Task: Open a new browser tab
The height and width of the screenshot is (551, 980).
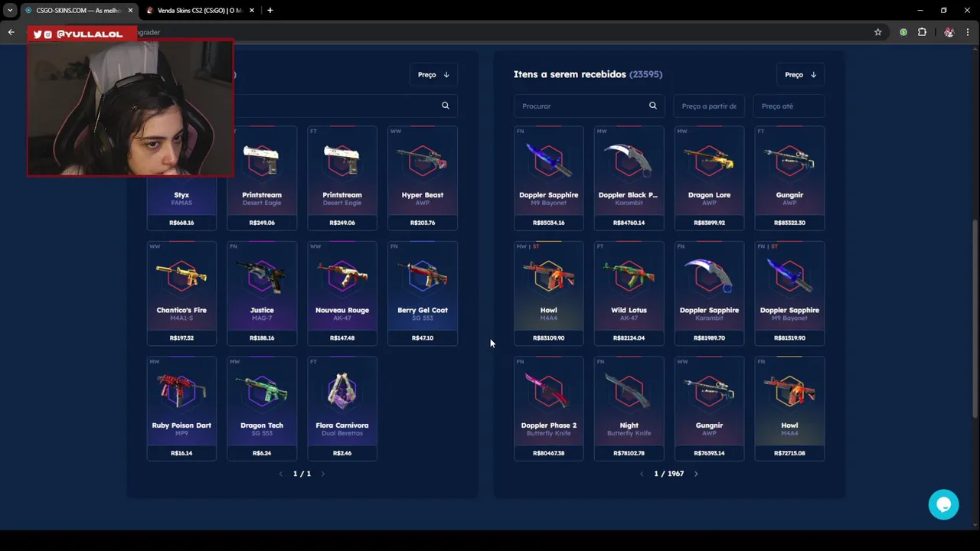Action: click(x=269, y=10)
